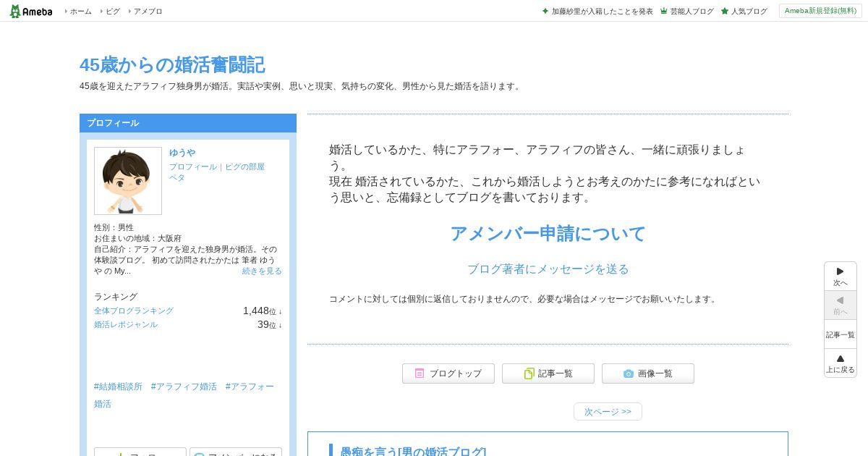This screenshot has width=868, height=456.
Task: Open アメンバー申請について link
Action: [548, 234]
